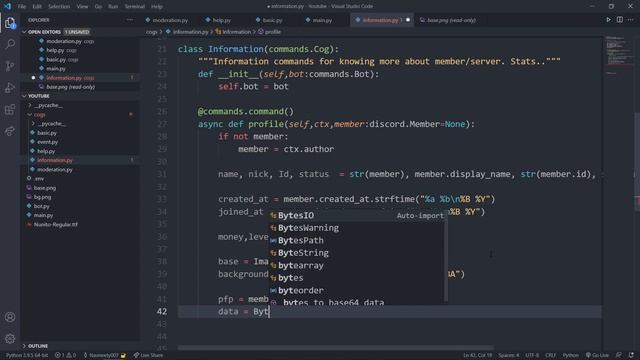Open the Source Control view

tap(10, 66)
